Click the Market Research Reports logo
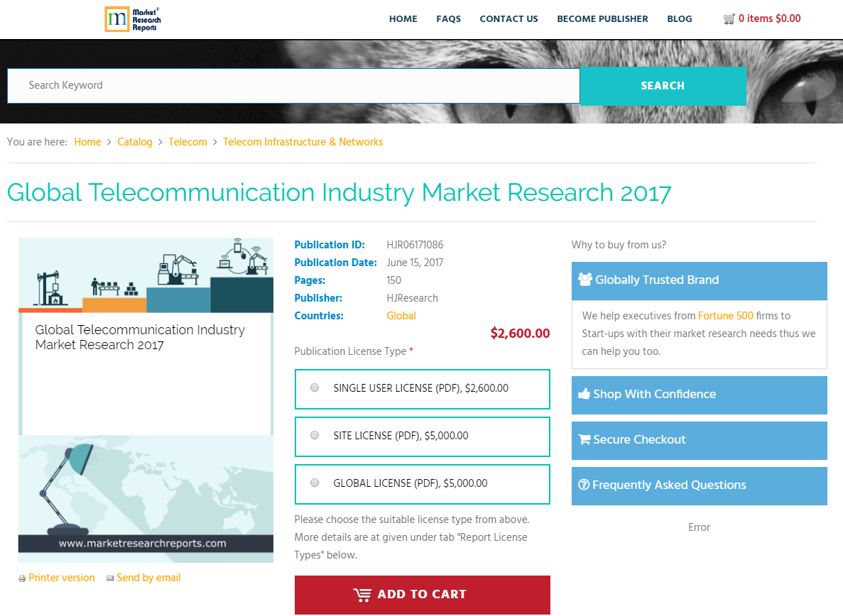The width and height of the screenshot is (843, 616). [x=133, y=19]
